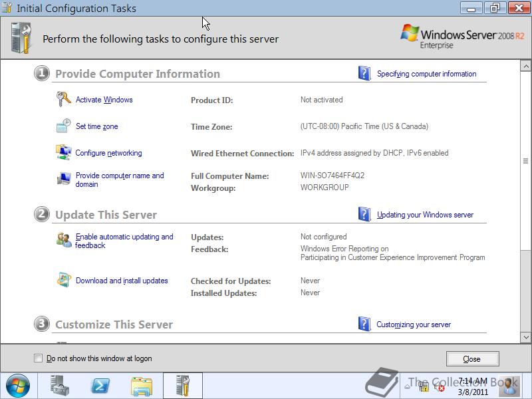Click the WORKGROUP value text

[325, 188]
